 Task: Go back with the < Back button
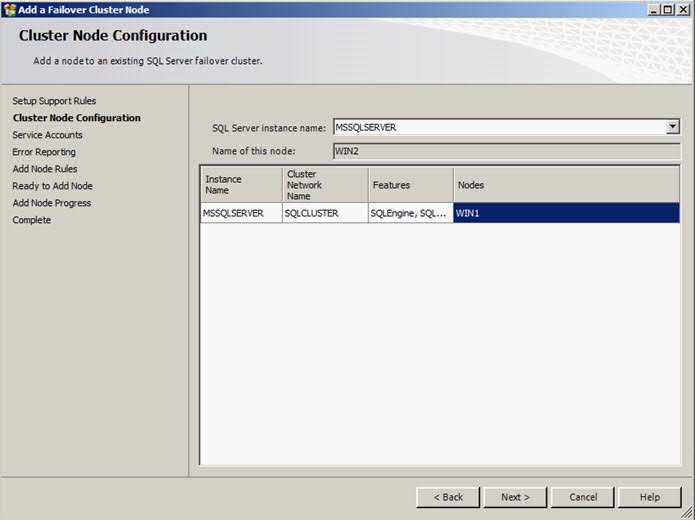coord(448,497)
